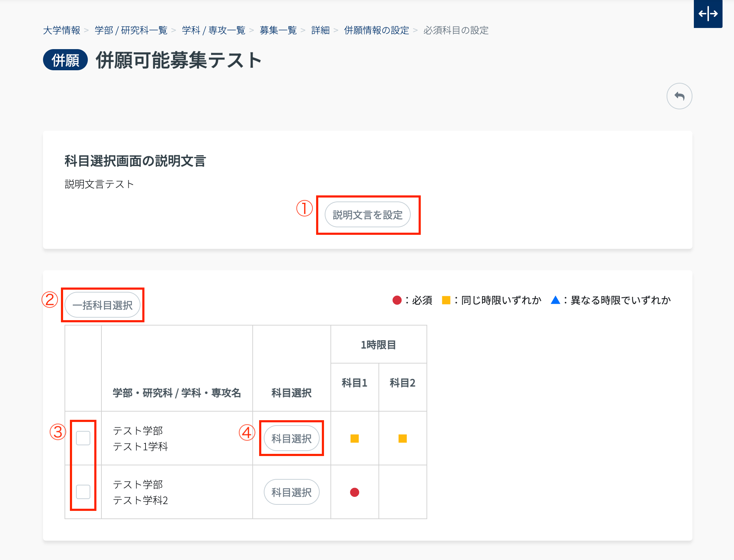Open the 募集一覧 breadcrumb link

pos(278,30)
